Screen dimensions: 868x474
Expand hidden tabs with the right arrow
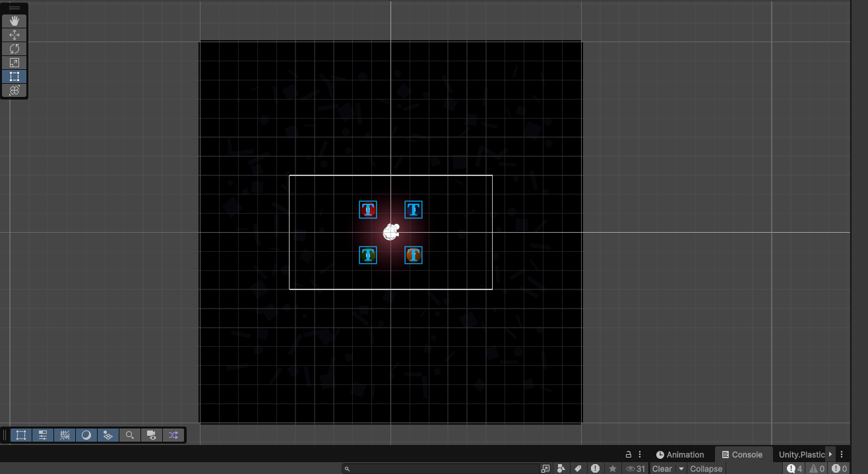(830, 454)
